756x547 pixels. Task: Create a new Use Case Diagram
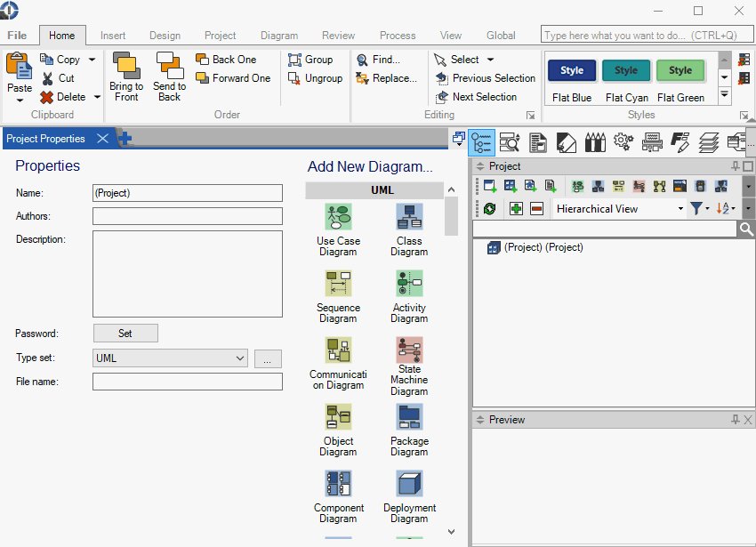pos(338,217)
